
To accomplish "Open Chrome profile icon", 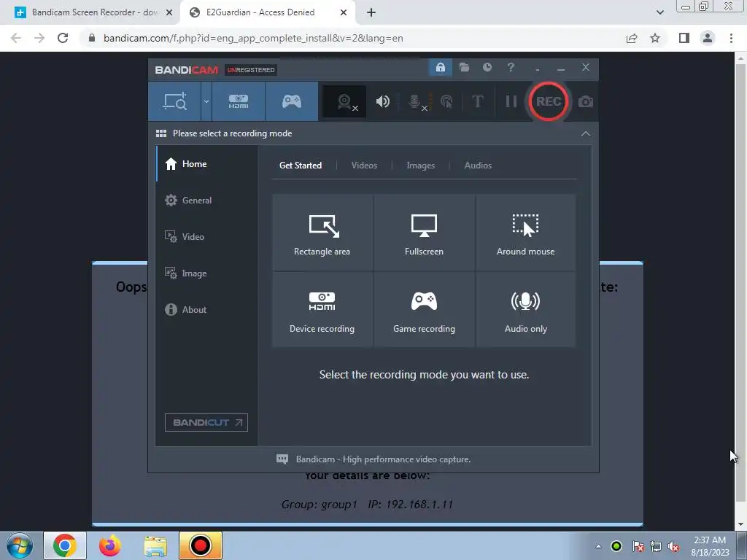I will (x=708, y=38).
